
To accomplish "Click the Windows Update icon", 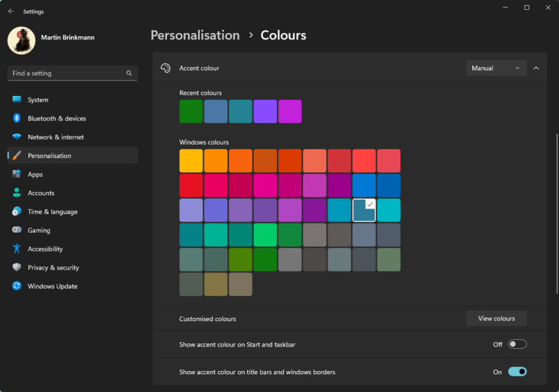I will tap(16, 286).
